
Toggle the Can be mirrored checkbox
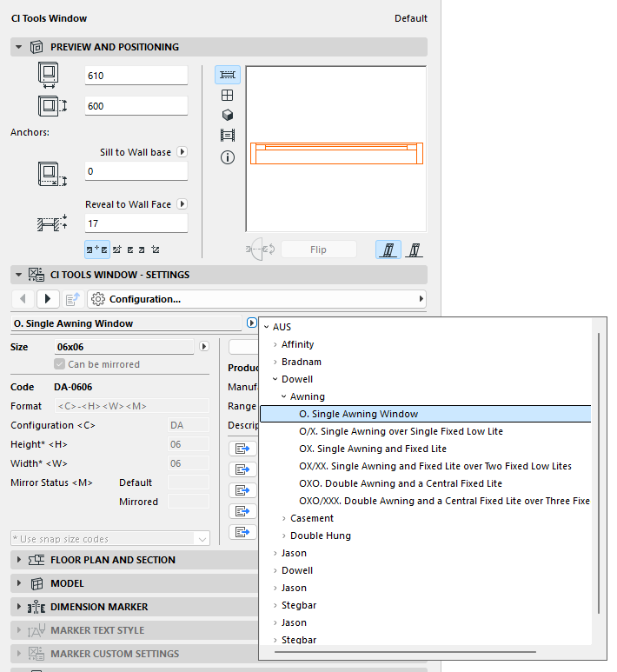point(59,364)
